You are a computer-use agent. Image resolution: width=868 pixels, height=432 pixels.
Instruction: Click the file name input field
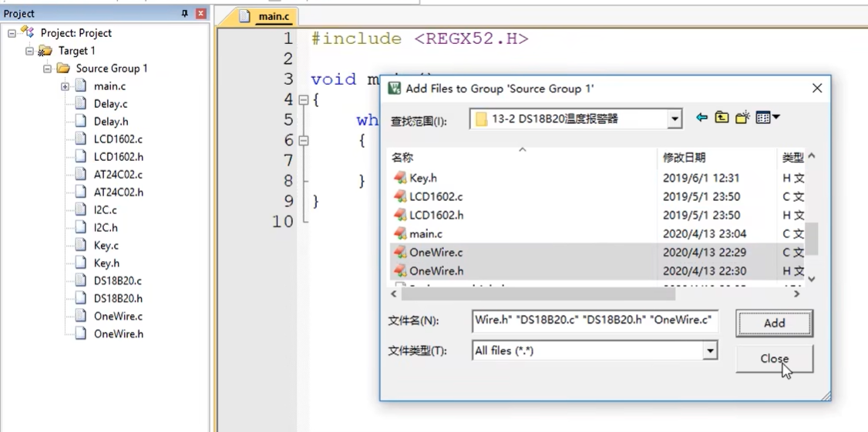point(595,321)
